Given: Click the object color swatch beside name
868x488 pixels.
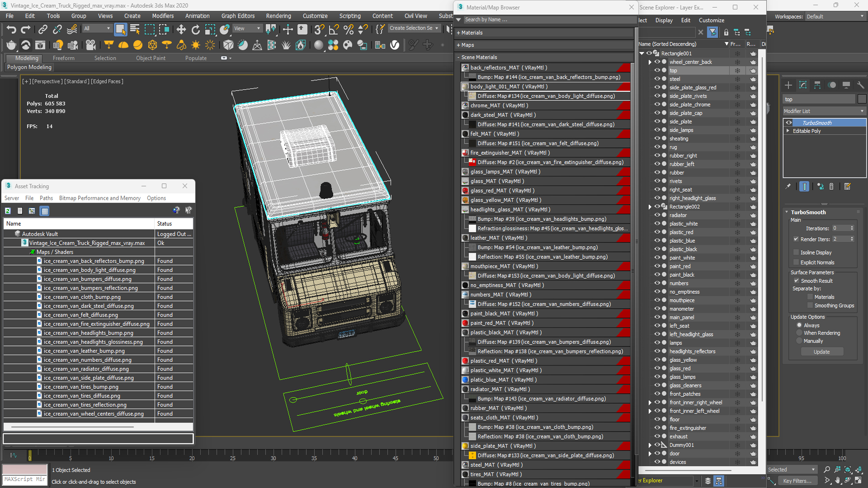Looking at the screenshot, I should 862,99.
